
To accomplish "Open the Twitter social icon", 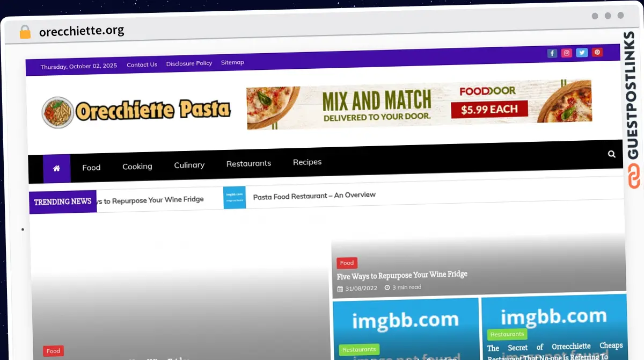I will pyautogui.click(x=582, y=53).
